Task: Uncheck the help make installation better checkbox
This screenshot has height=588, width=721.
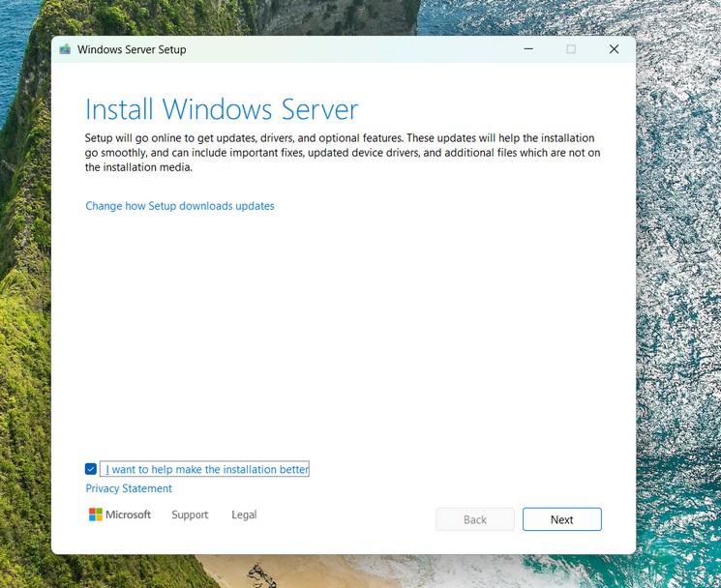Action: [x=91, y=469]
